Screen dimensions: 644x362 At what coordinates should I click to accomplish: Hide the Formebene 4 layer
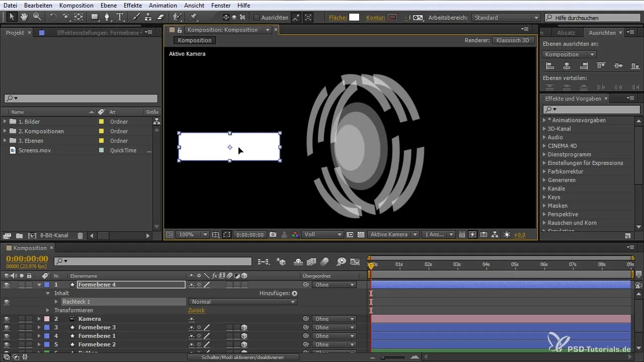tap(7, 285)
